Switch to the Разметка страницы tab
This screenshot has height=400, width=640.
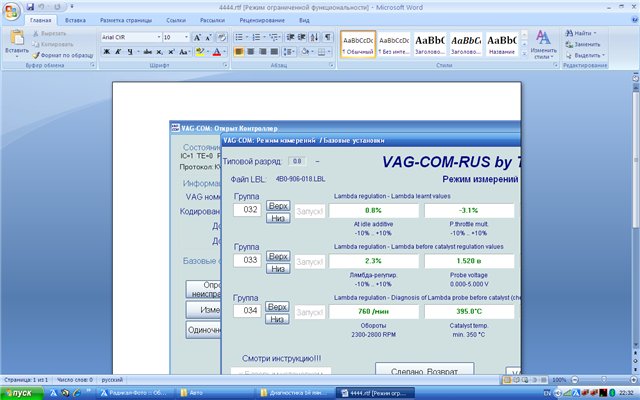[x=126, y=20]
